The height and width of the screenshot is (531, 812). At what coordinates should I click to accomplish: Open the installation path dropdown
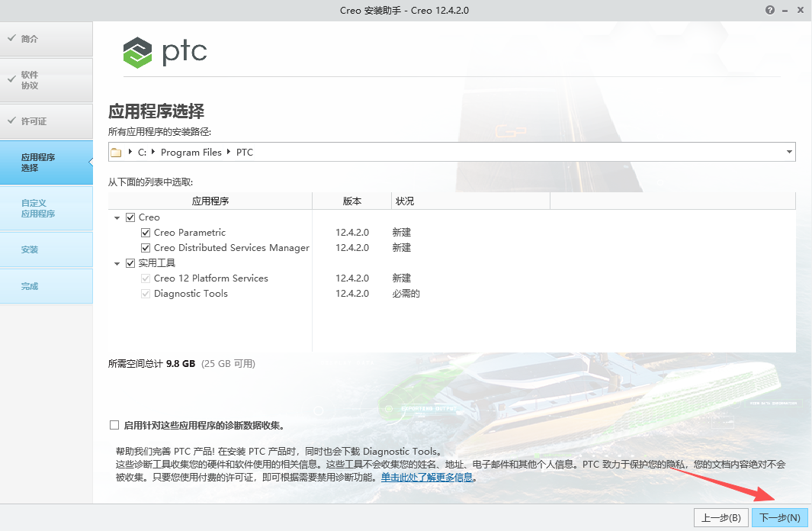[x=789, y=152]
